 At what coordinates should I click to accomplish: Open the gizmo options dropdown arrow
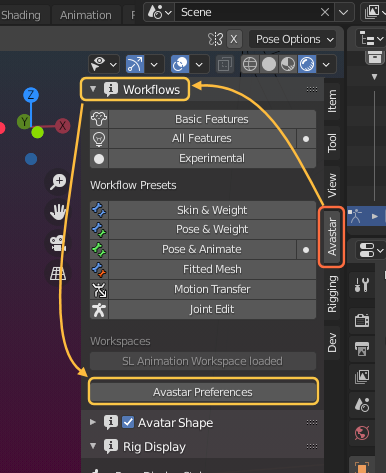pyautogui.click(x=154, y=64)
